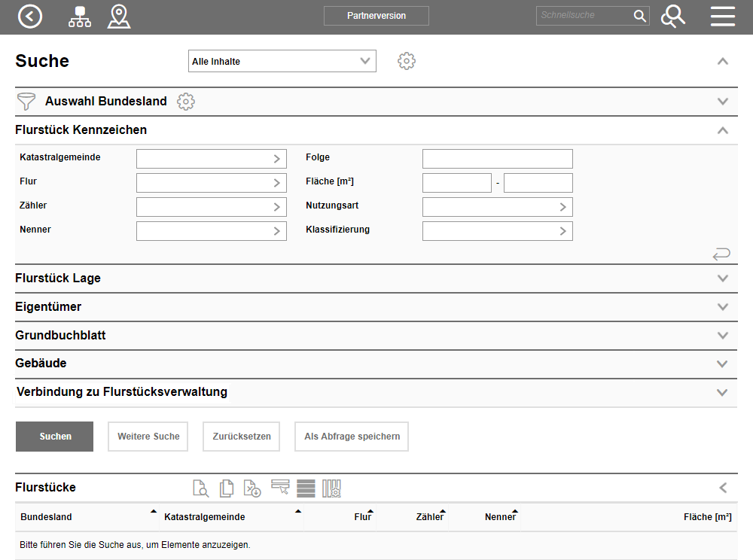Expand the Eigentümer section

pos(723,307)
